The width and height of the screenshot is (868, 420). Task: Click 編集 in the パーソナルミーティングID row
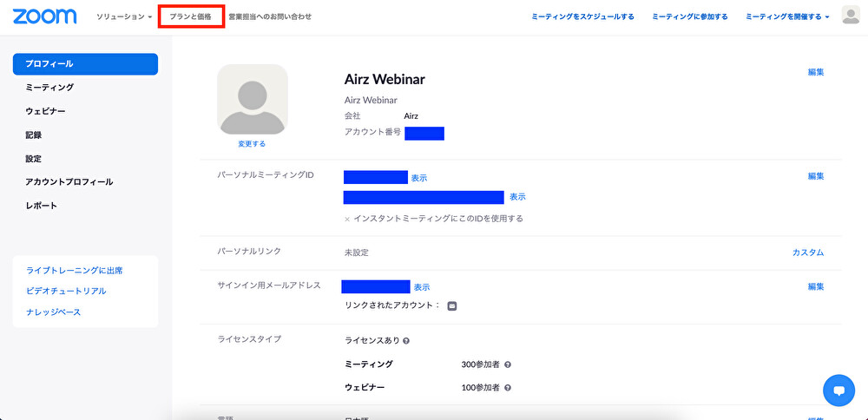[x=816, y=176]
